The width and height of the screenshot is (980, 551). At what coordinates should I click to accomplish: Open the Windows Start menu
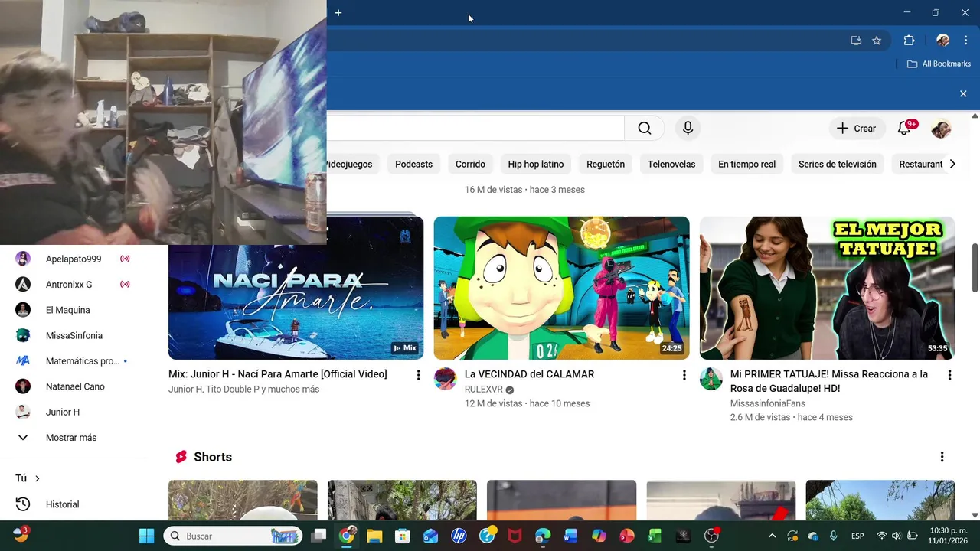click(x=146, y=536)
